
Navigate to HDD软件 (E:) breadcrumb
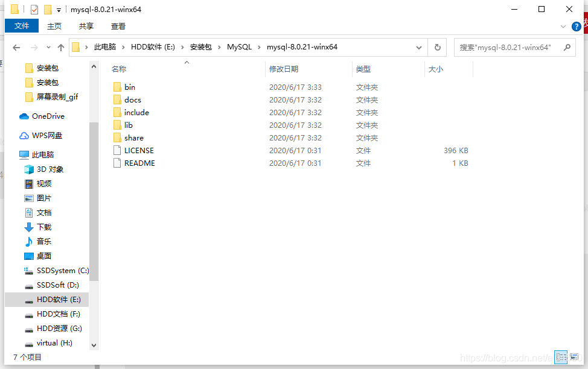tap(153, 47)
